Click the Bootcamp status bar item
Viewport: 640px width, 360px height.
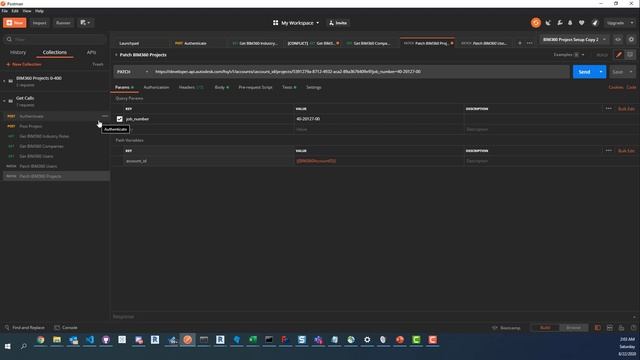point(506,328)
